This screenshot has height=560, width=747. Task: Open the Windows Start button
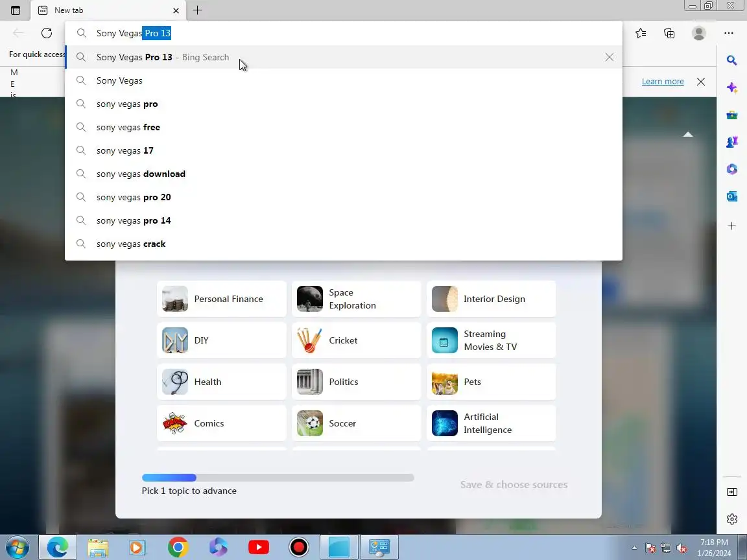pyautogui.click(x=17, y=547)
